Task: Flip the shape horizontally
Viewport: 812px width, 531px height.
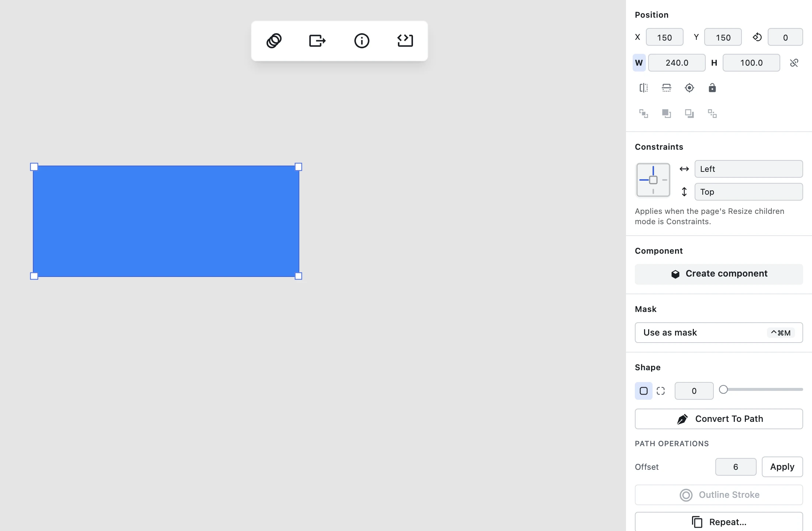Action: coord(644,88)
